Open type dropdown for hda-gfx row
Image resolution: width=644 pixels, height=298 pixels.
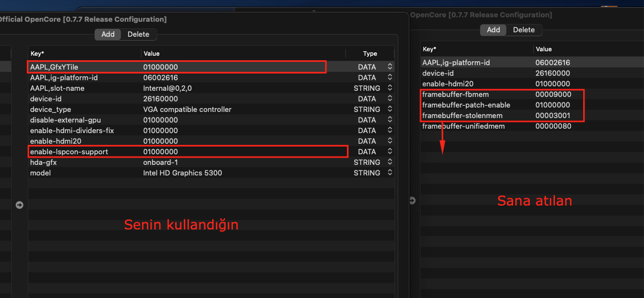pyautogui.click(x=390, y=163)
